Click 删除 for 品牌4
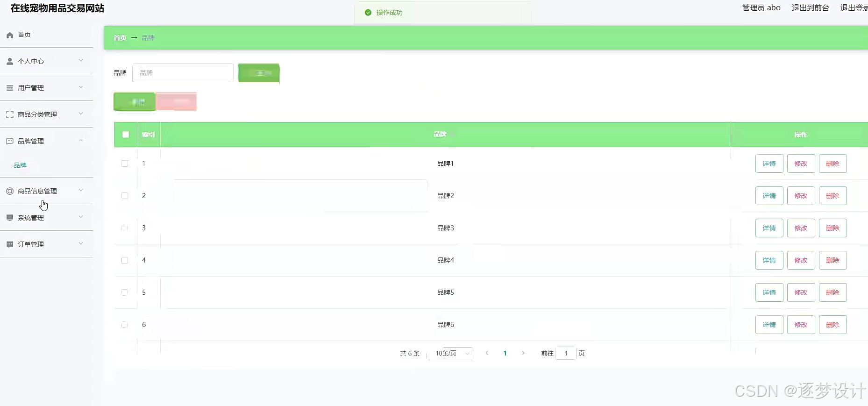 [x=832, y=260]
